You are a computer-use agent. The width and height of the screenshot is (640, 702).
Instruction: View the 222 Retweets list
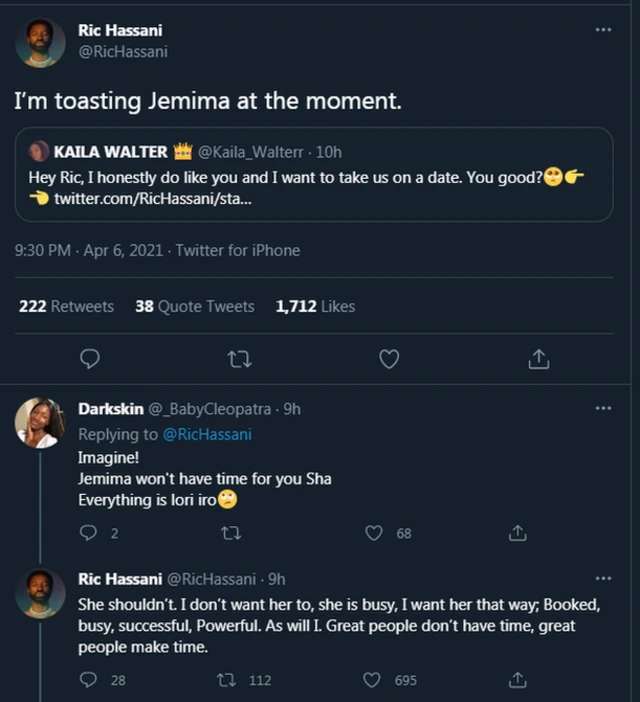pos(66,306)
